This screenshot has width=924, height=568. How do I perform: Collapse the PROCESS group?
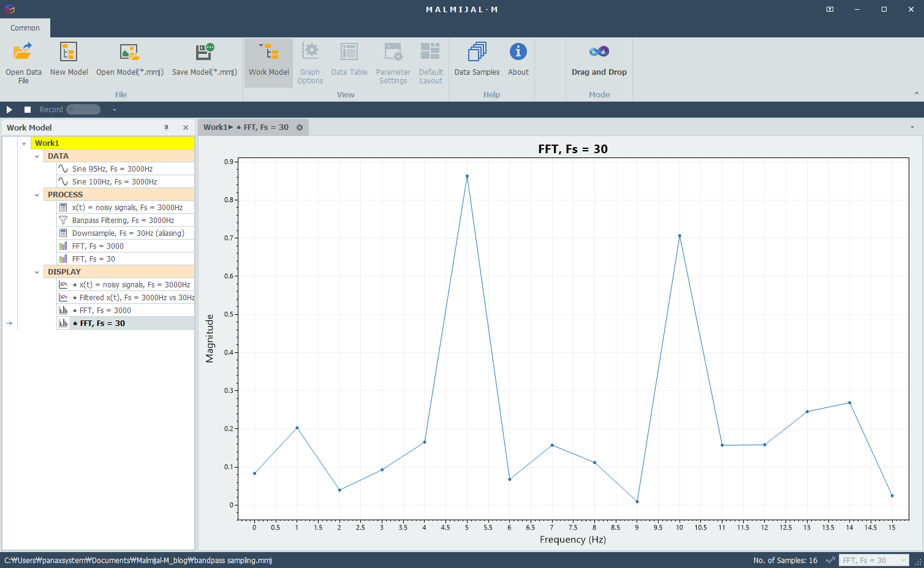[x=37, y=195]
